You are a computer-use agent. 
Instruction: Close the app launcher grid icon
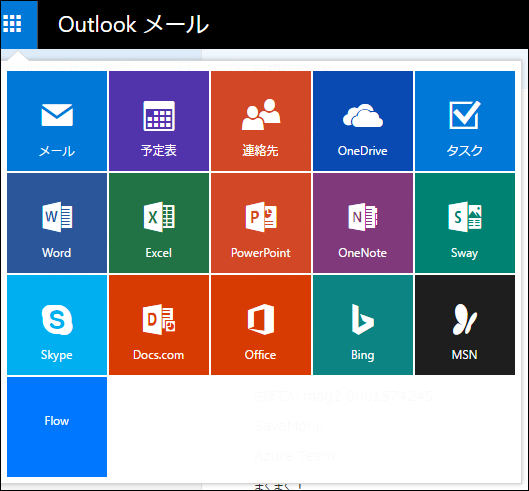[19, 25]
